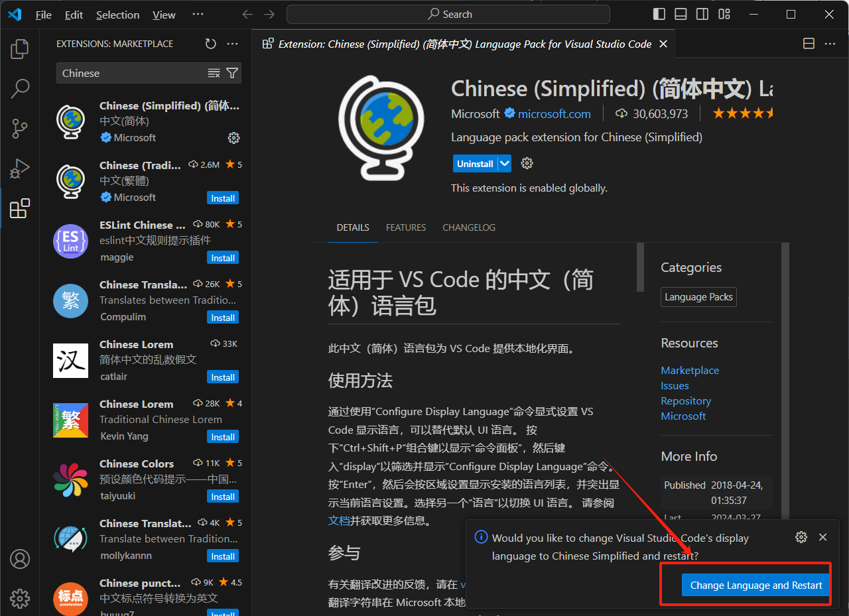Click the Uninstall button
Viewport: 849px width, 616px height.
[475, 164]
